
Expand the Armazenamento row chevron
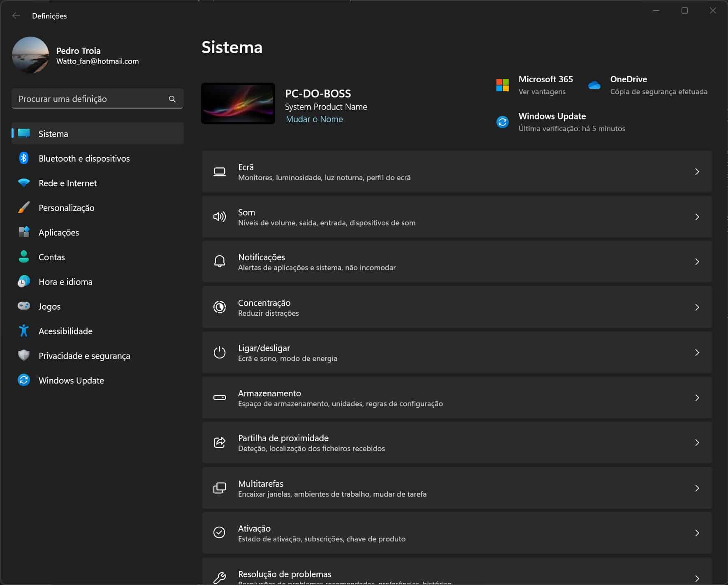(x=697, y=398)
